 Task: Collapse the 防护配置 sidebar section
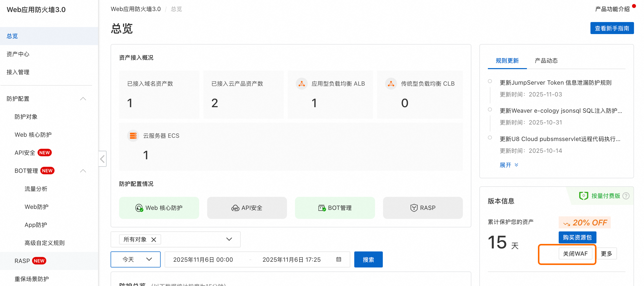pyautogui.click(x=83, y=99)
